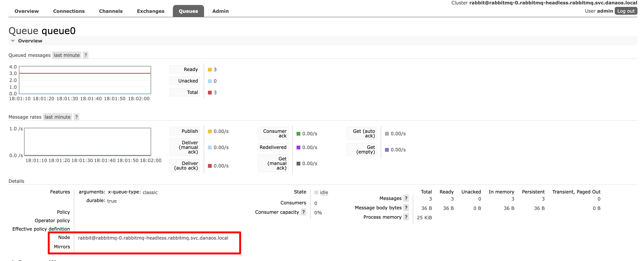
Task: Open the Admin tab
Action: coord(220,11)
